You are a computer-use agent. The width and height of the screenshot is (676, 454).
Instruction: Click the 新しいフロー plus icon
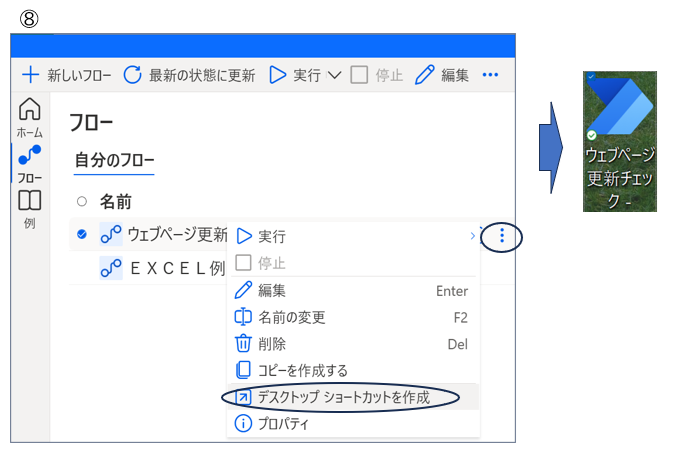(x=31, y=75)
